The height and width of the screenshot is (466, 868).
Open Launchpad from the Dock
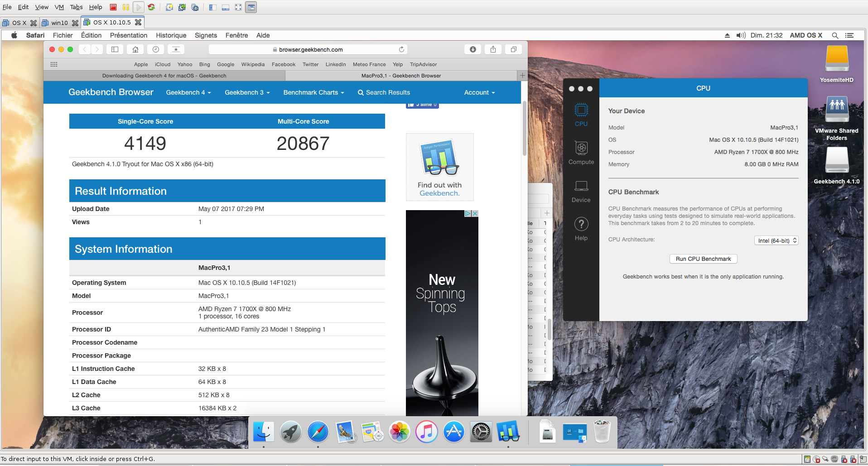pyautogui.click(x=291, y=432)
